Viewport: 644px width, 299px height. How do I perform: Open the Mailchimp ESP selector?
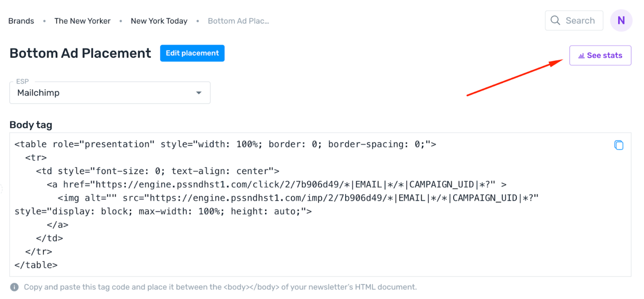click(x=110, y=93)
